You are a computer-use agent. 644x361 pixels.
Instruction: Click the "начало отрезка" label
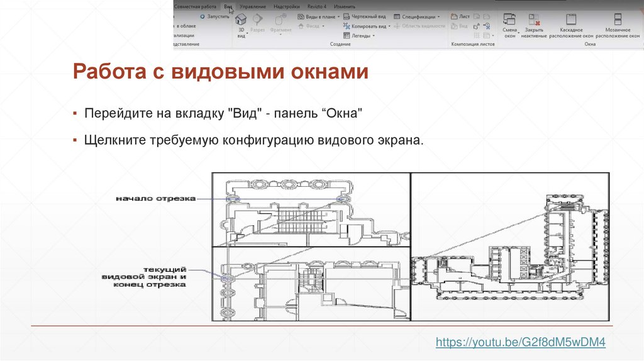click(x=156, y=199)
